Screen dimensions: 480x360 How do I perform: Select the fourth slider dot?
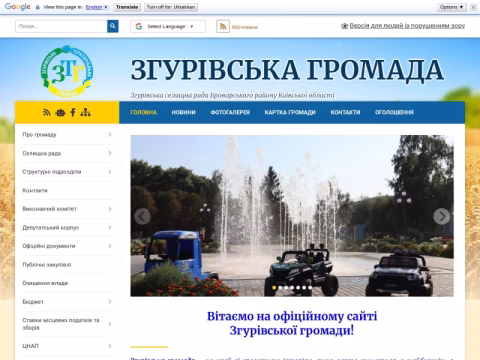click(x=292, y=288)
